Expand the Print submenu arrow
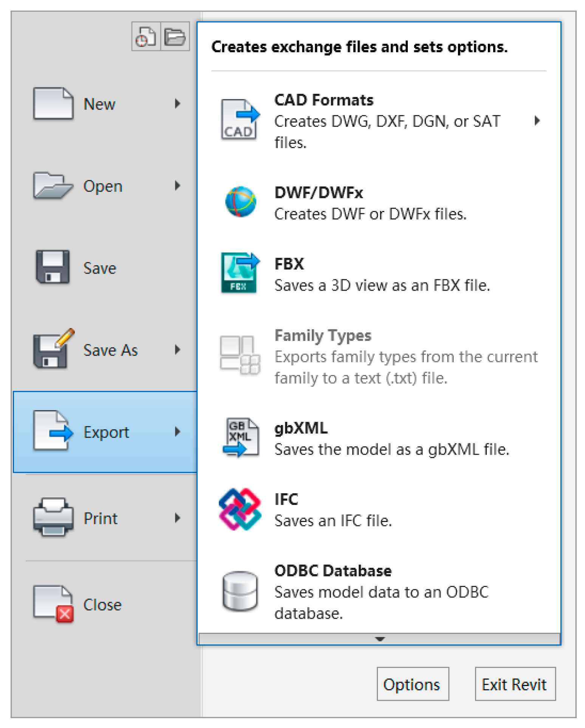 [x=177, y=518]
